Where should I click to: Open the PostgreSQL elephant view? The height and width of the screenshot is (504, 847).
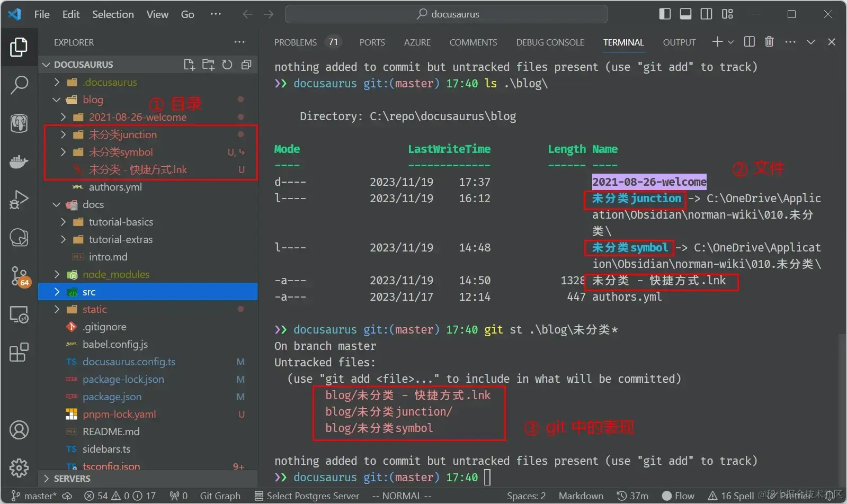pos(19,123)
